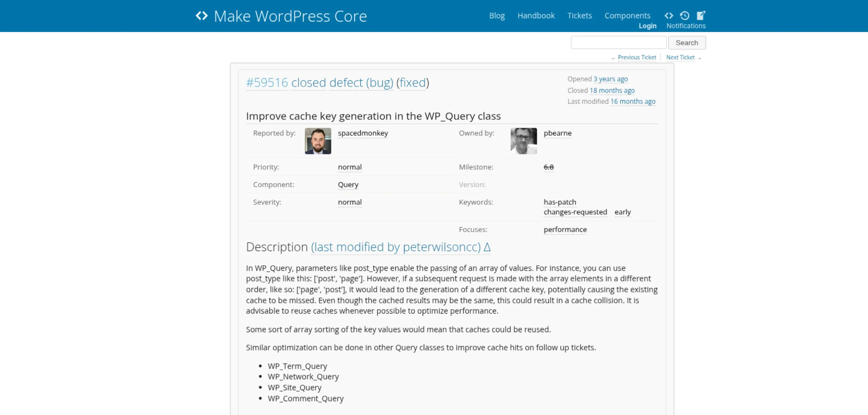Click the new ticket pencil icon
Viewport: 868px width, 415px height.
[701, 15]
